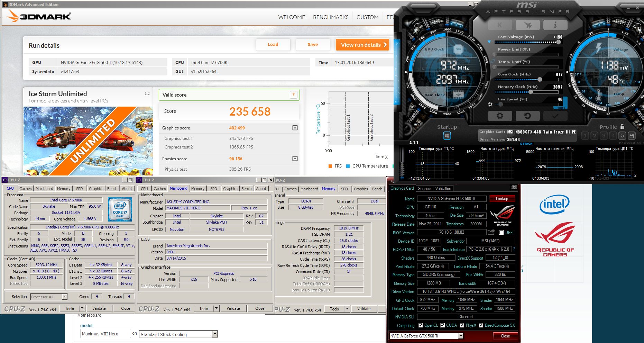
Task: Switch to the Sensors tab in GPU-Z
Action: click(x=424, y=189)
